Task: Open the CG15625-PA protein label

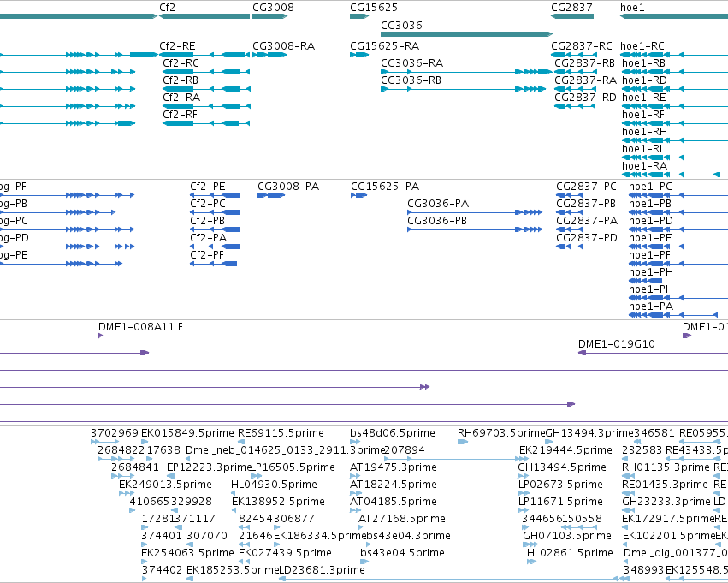Action: 385,187
